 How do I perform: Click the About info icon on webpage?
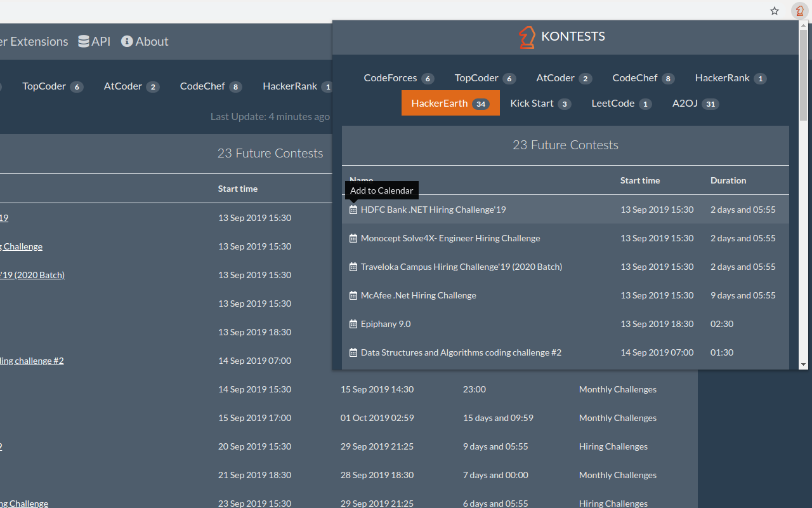(x=127, y=41)
